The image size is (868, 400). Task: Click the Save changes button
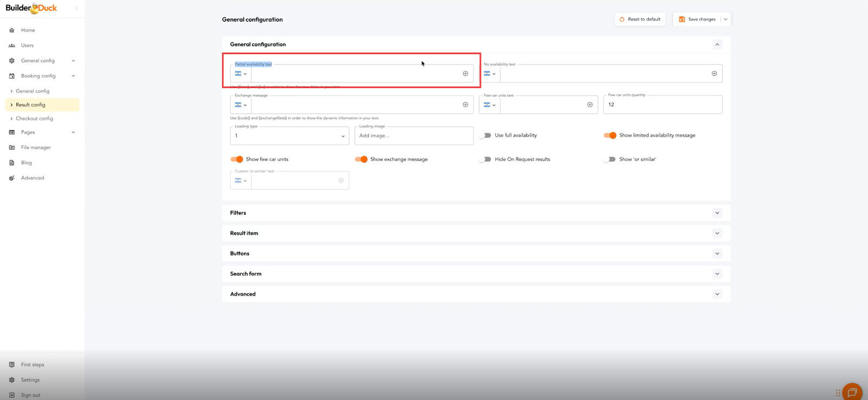697,20
